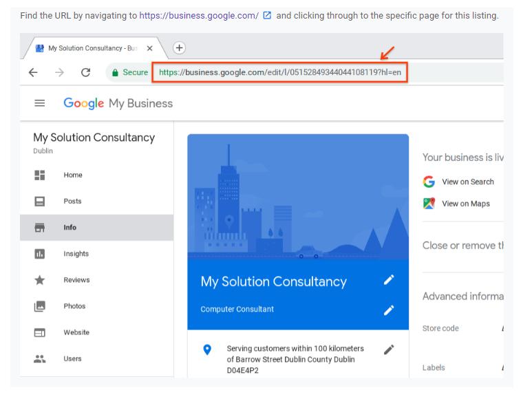Click the URL in the address bar
This screenshot has width=532, height=399.
[280, 72]
